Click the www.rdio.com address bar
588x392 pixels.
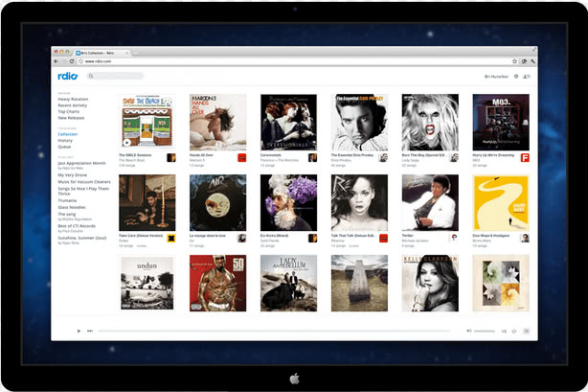[294, 61]
